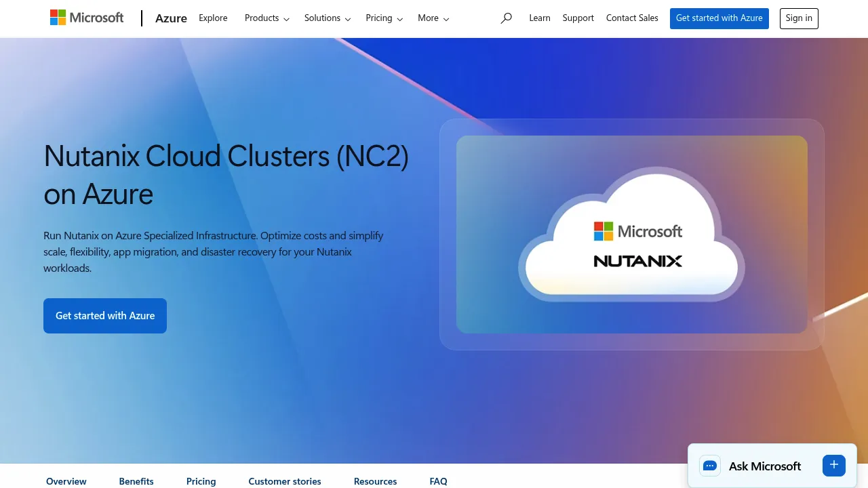Click the Ask Microsoft chat bubble icon
The height and width of the screenshot is (488, 868).
(x=710, y=466)
